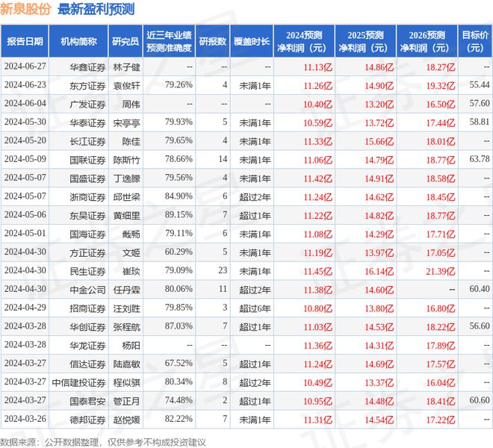Viewport: 493px width, 448px height.
Task: Click the 报告日期 column header
Action: pyautogui.click(x=25, y=41)
